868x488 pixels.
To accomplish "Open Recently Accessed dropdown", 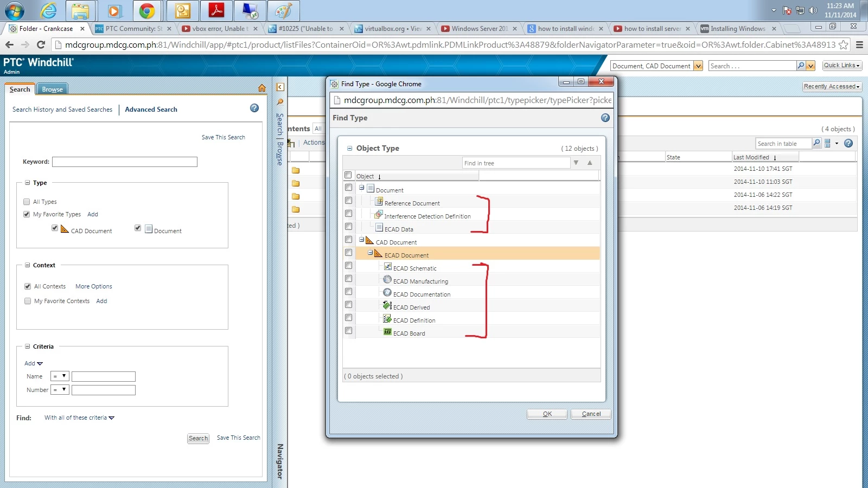I will click(x=832, y=86).
